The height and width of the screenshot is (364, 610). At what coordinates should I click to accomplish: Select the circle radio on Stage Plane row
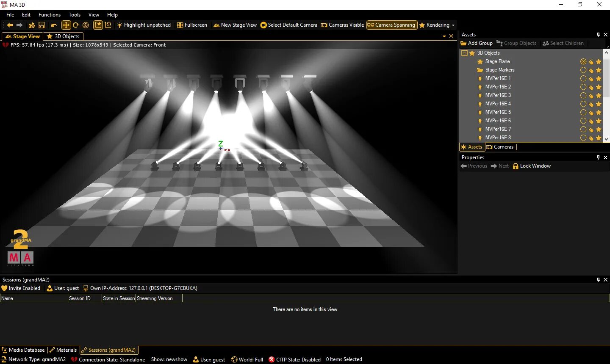coord(583,61)
